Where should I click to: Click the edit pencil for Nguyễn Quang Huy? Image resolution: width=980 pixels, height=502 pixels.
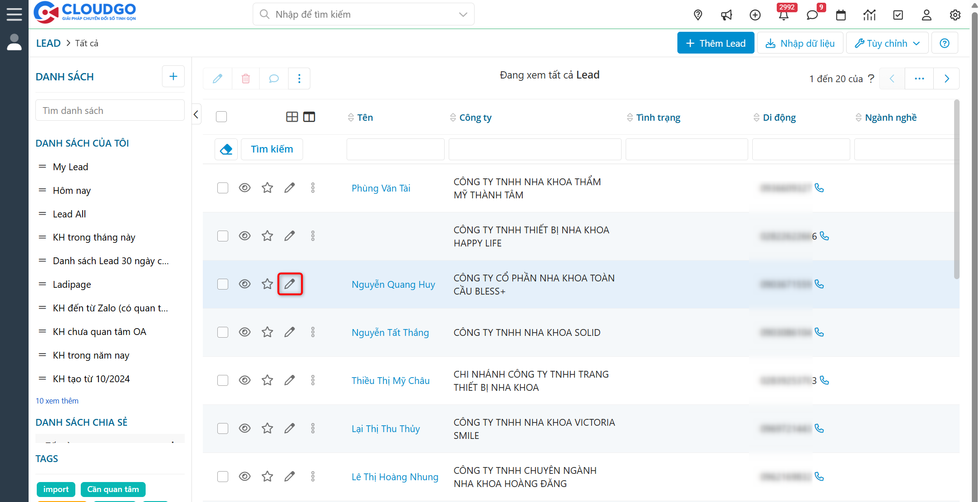pyautogui.click(x=290, y=284)
